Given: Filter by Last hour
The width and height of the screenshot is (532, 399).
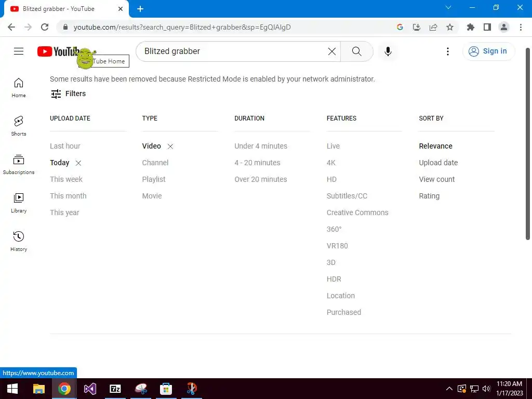Looking at the screenshot, I should pos(65,146).
